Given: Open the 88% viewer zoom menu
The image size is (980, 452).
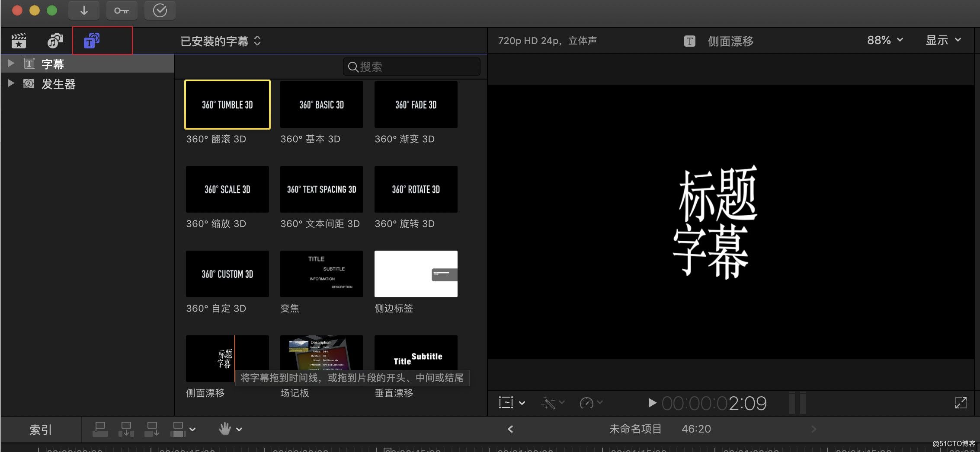Looking at the screenshot, I should pyautogui.click(x=885, y=40).
